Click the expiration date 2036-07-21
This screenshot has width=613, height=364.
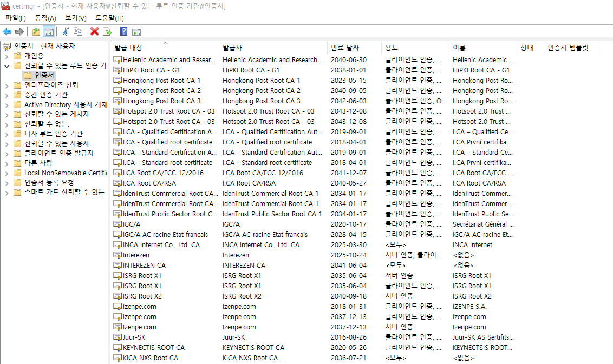(x=348, y=358)
